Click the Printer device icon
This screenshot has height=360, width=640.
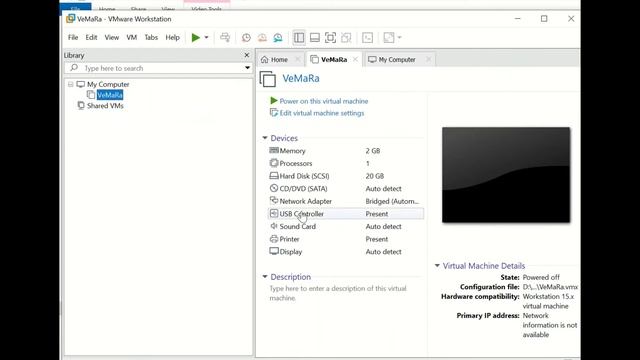(x=274, y=239)
